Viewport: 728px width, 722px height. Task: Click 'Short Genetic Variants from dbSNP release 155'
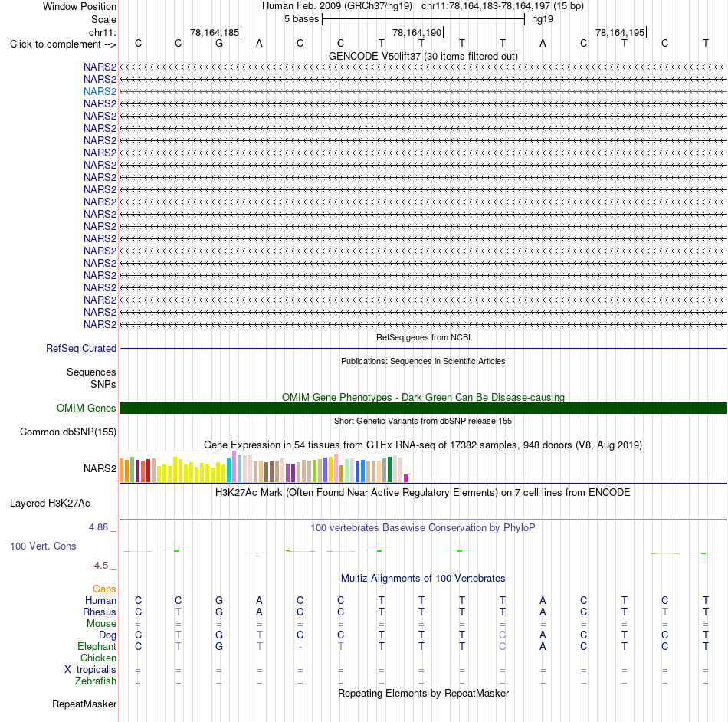coord(423,421)
